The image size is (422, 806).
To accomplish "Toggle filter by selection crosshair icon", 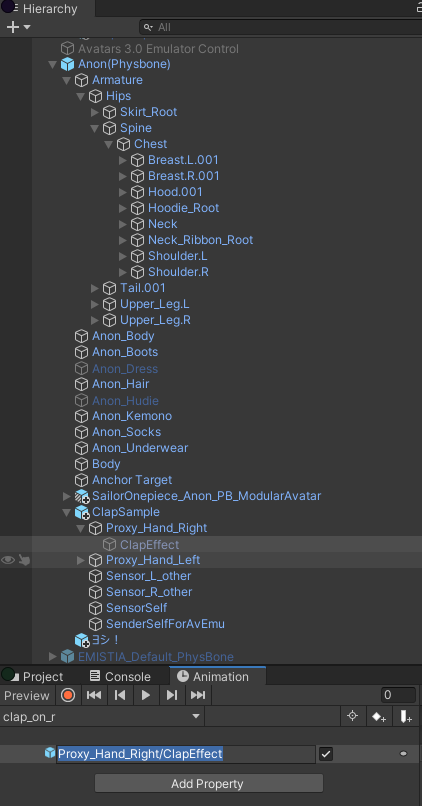I will (353, 717).
